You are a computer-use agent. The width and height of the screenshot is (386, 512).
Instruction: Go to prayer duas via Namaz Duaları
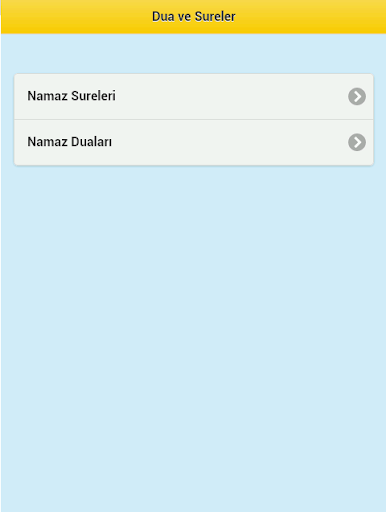(194, 142)
